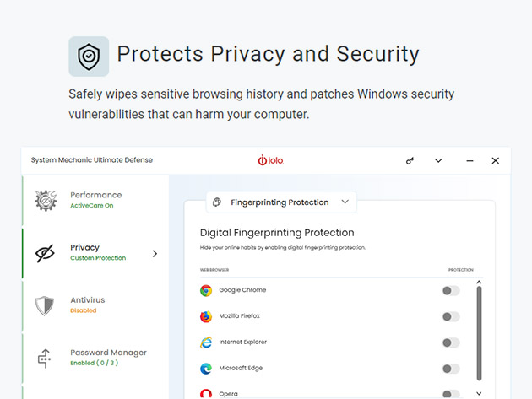This screenshot has height=399, width=532.
Task: Toggle protection for Google Chrome
Action: click(x=451, y=290)
